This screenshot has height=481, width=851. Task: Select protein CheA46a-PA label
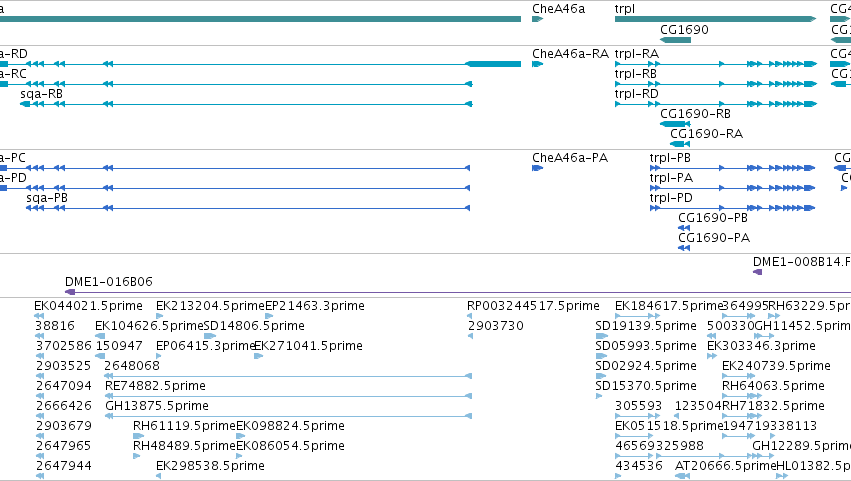[x=570, y=158]
